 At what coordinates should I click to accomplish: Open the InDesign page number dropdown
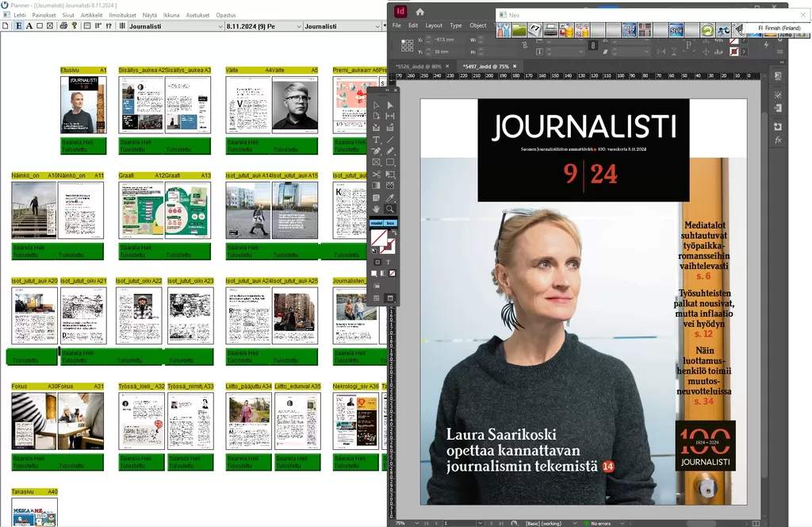click(480, 523)
